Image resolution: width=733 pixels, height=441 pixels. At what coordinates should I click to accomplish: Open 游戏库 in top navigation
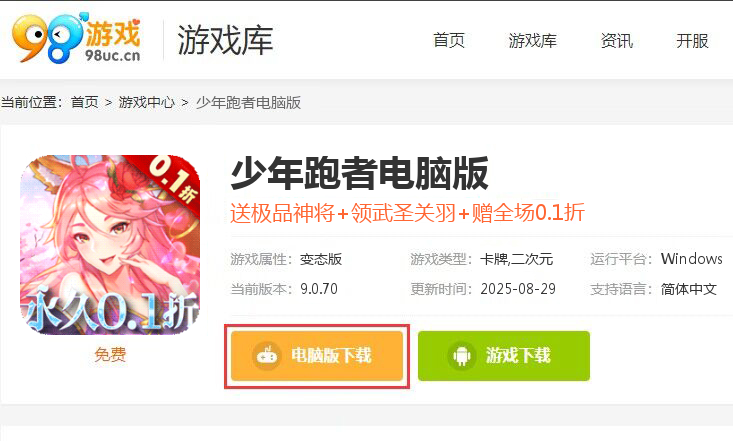[x=532, y=41]
